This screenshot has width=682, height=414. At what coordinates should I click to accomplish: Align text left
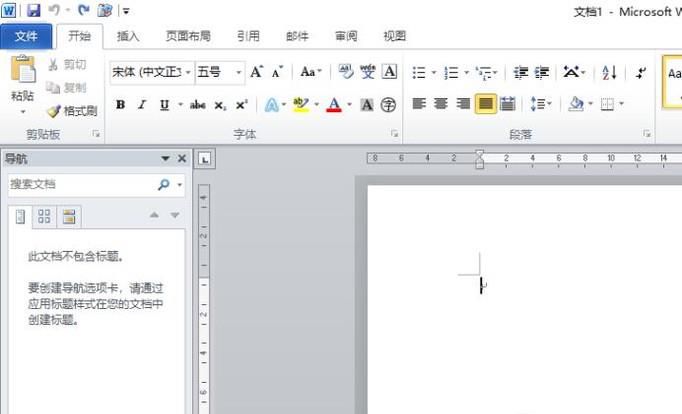point(419,104)
